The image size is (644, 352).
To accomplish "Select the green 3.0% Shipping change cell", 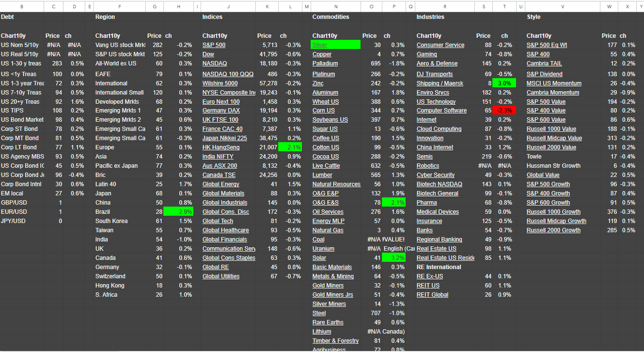I will 504,83.
